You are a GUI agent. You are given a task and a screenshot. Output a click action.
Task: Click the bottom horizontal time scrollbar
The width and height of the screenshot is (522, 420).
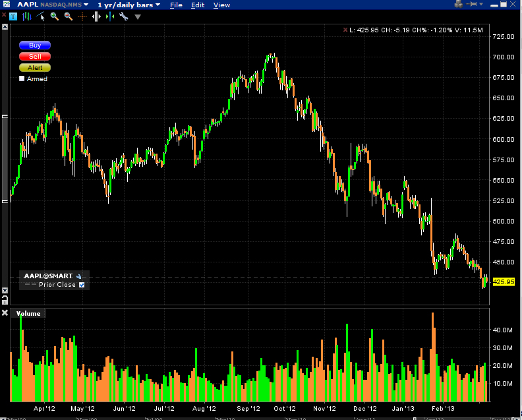261,418
